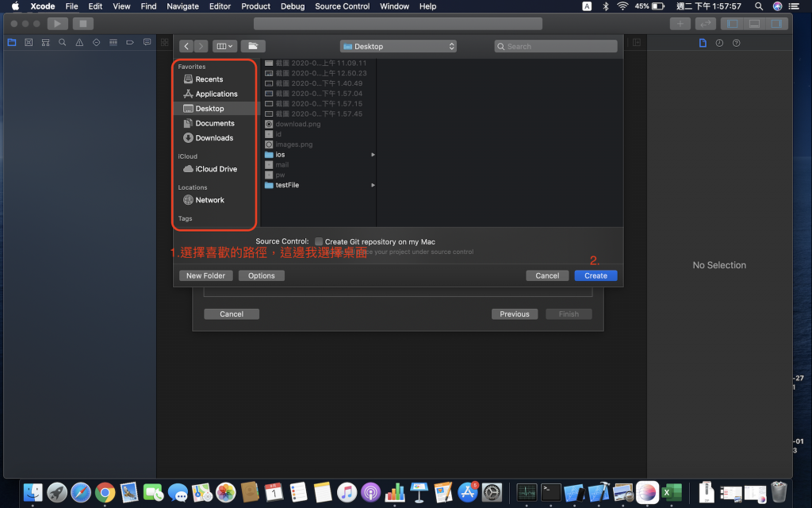Image resolution: width=812 pixels, height=508 pixels.
Task: Open the File menu
Action: pyautogui.click(x=71, y=6)
